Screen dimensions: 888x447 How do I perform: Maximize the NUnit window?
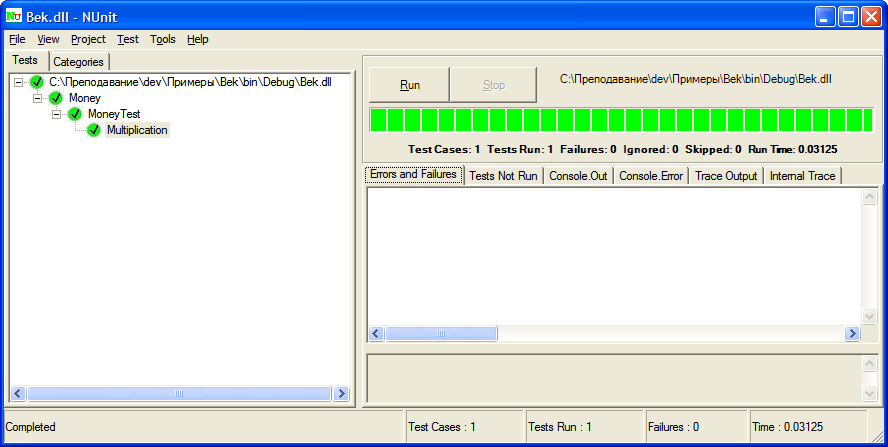[848, 17]
